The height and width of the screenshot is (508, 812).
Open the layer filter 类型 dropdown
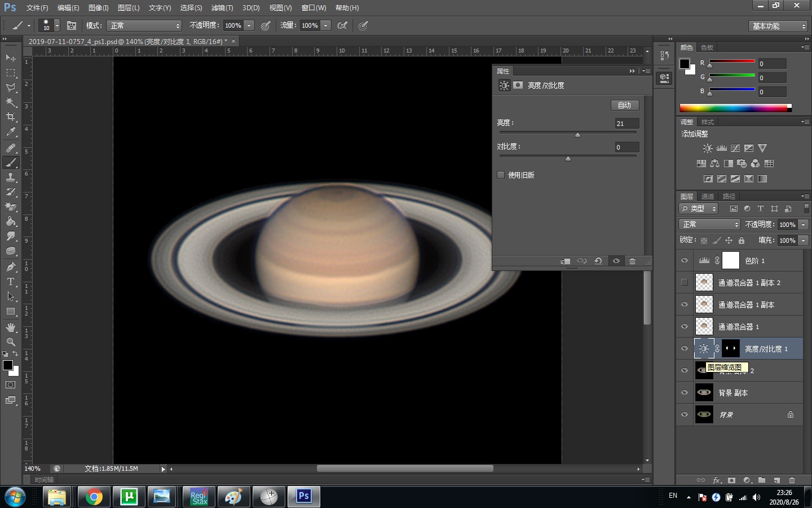coord(698,208)
